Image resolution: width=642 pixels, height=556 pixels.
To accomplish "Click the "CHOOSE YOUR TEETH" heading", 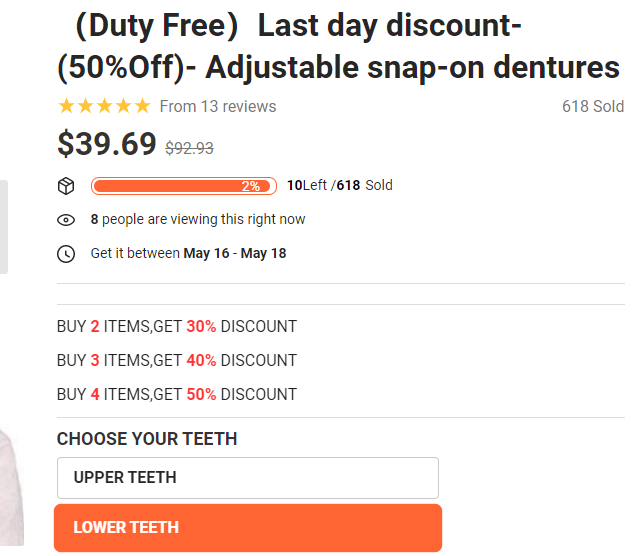I will tap(147, 439).
